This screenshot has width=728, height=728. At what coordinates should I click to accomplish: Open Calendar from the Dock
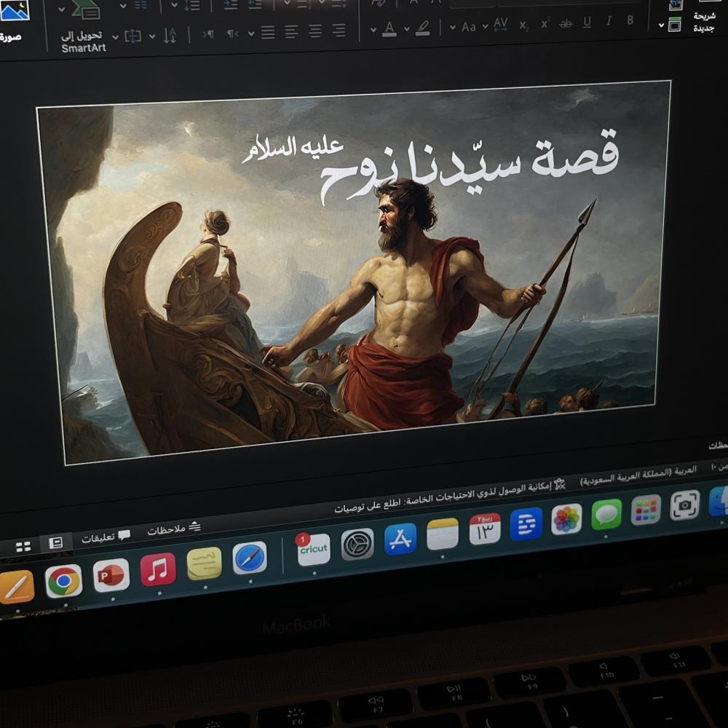[485, 529]
